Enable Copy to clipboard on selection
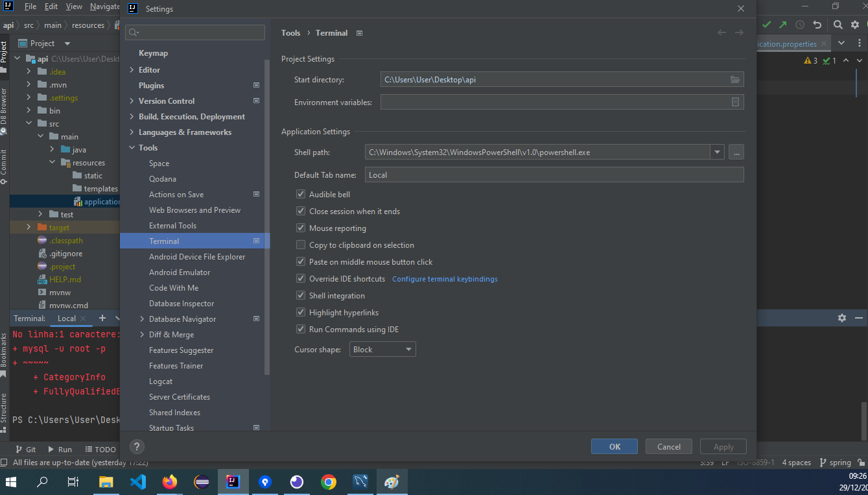This screenshot has height=495, width=868. tap(301, 245)
